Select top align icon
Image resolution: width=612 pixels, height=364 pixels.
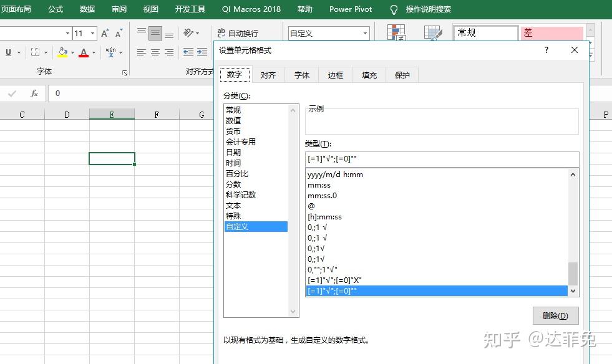click(141, 32)
